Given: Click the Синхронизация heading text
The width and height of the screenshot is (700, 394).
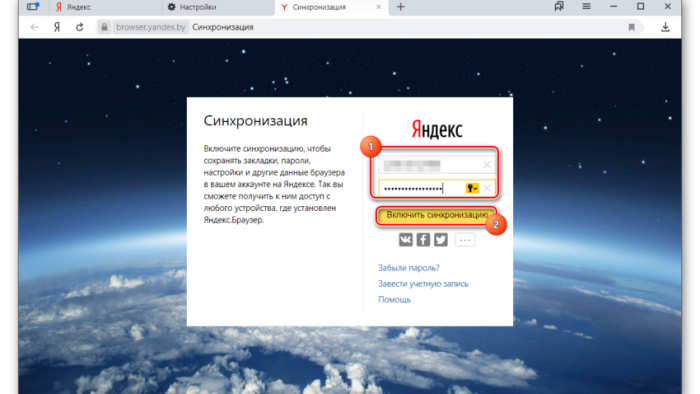Looking at the screenshot, I should (255, 120).
